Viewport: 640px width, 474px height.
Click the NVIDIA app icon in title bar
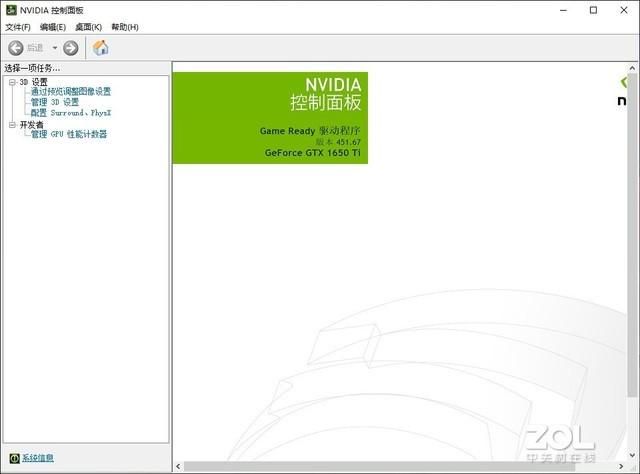tap(11, 10)
